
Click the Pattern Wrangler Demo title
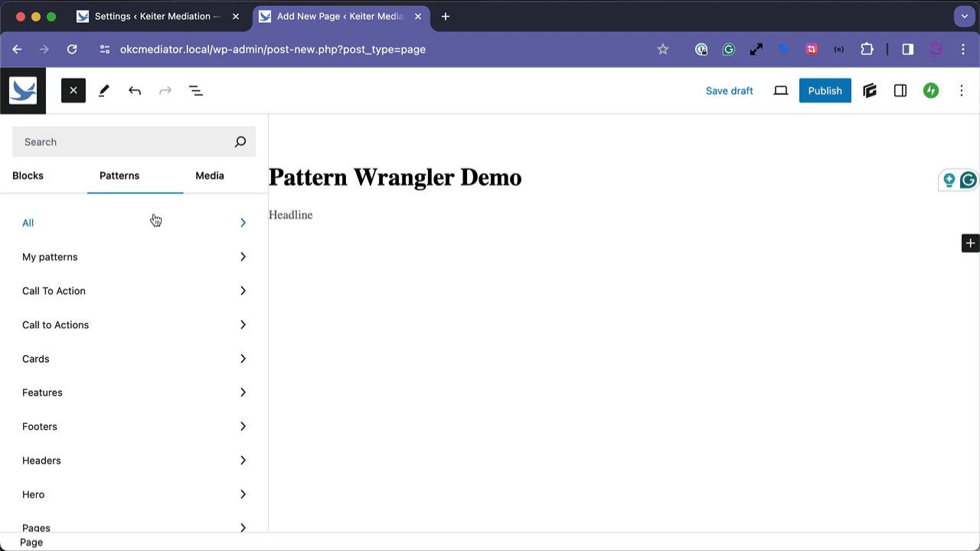[395, 178]
